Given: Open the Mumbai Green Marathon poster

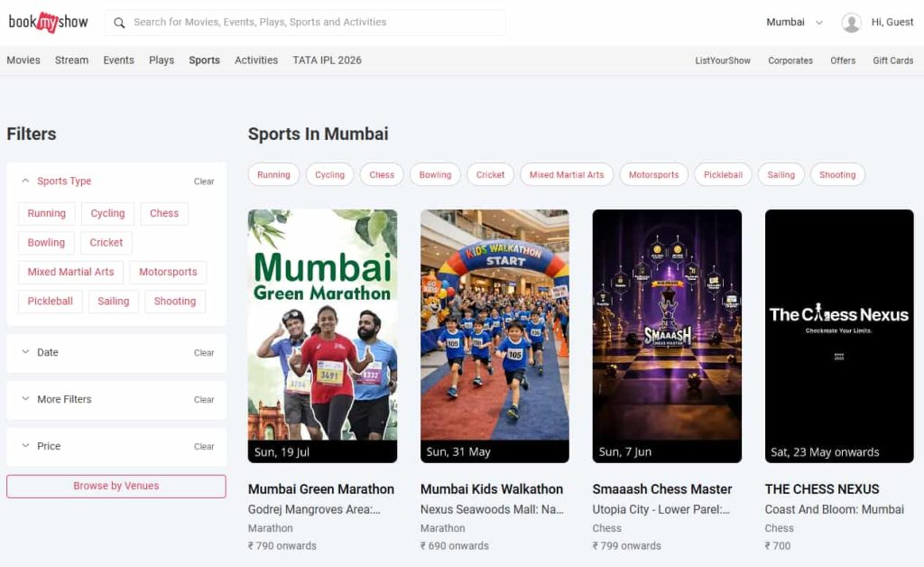Looking at the screenshot, I should coord(322,336).
